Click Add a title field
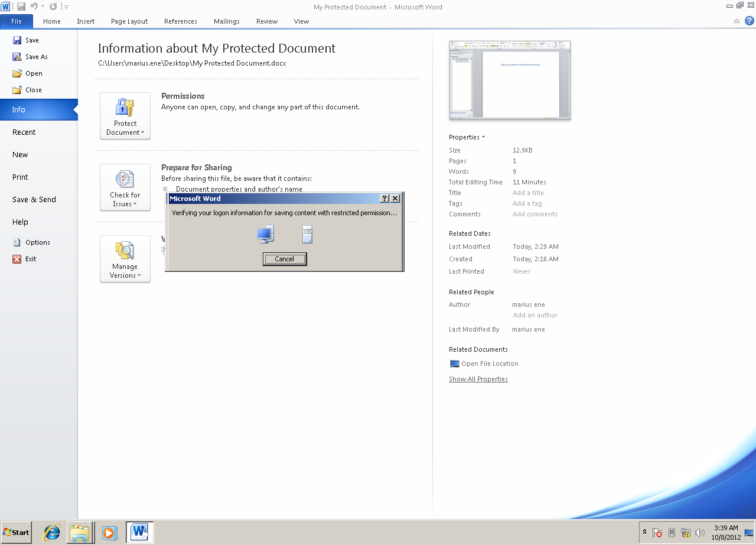Image resolution: width=756 pixels, height=545 pixels. pyautogui.click(x=528, y=193)
